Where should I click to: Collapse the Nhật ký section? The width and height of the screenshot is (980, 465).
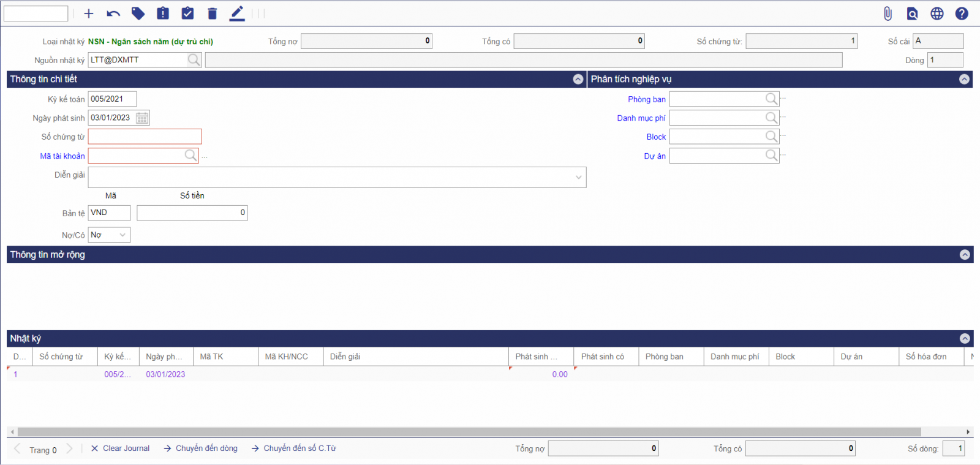tap(965, 338)
